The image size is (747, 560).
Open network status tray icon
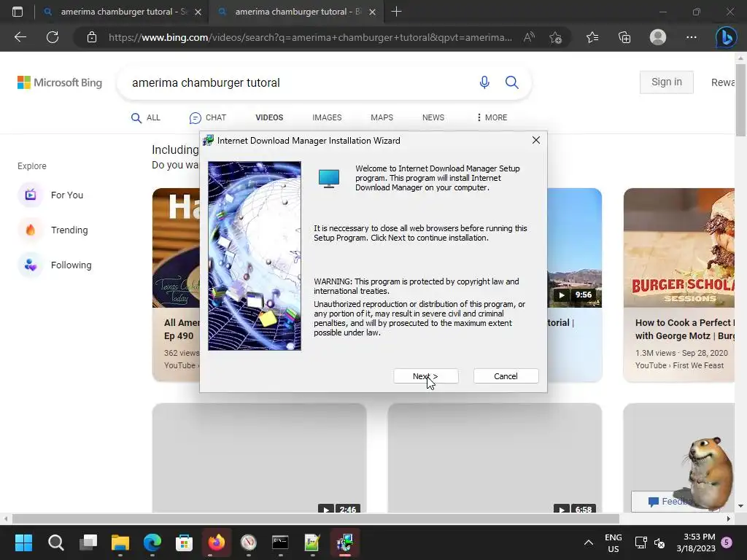(x=640, y=542)
